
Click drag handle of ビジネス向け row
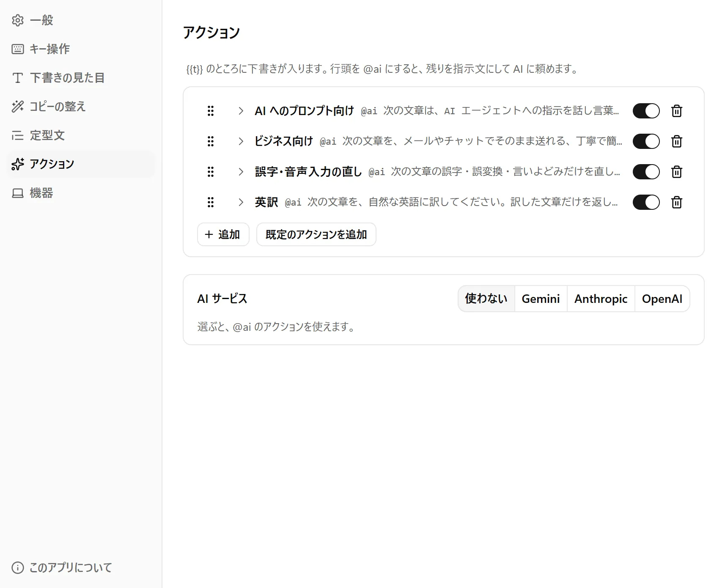(211, 141)
